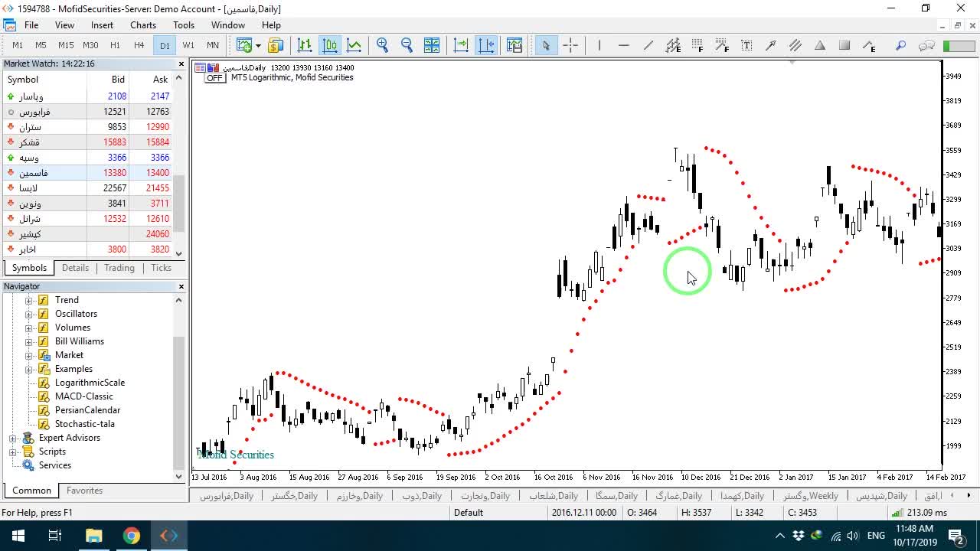Switch to bar chart display
Viewport: 980px width, 551px height.
(x=305, y=45)
